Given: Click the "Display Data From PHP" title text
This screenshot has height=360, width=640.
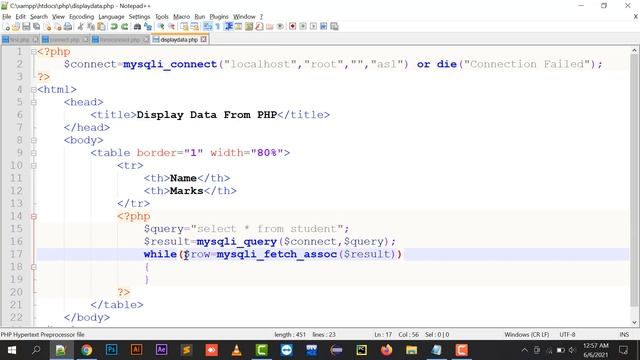Looking at the screenshot, I should (207, 115).
